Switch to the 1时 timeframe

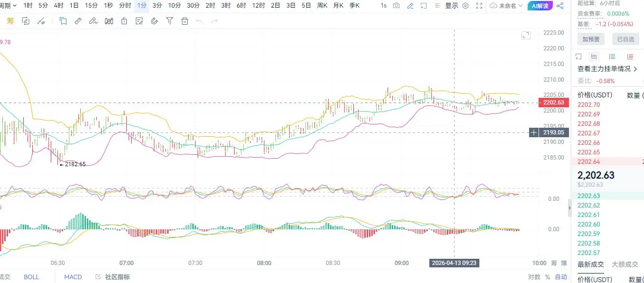pyautogui.click(x=28, y=6)
